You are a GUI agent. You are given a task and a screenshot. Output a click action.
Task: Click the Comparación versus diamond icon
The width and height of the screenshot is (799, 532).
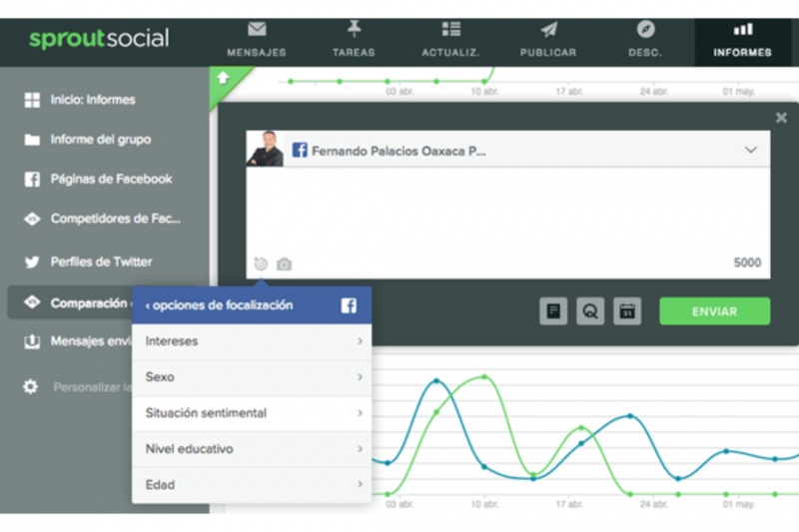tap(32, 302)
